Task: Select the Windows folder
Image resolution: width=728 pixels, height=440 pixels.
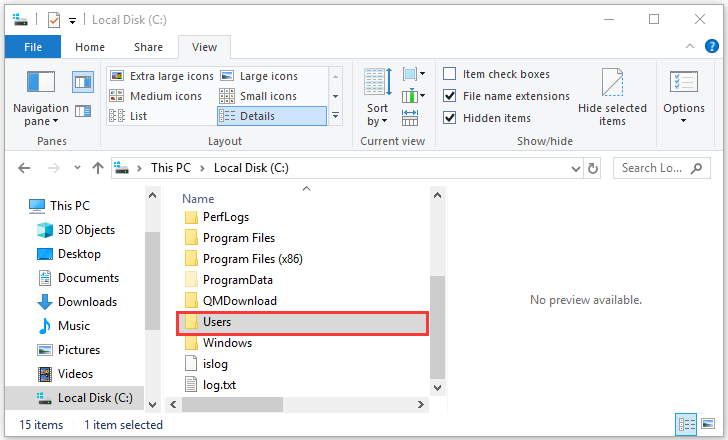Action: tap(228, 343)
